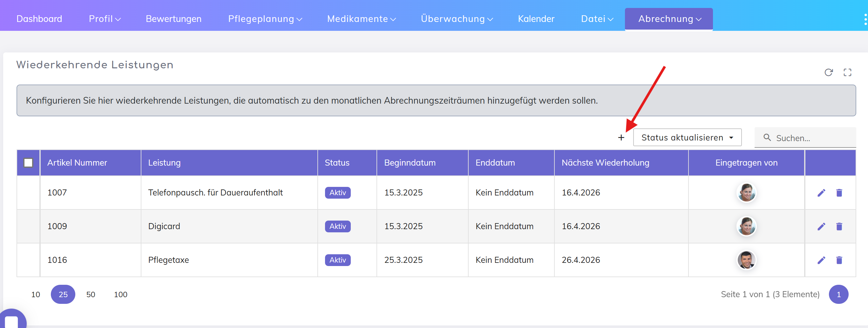Sort by the Beginndatum column header
Image resolution: width=868 pixels, height=328 pixels.
pyautogui.click(x=410, y=163)
